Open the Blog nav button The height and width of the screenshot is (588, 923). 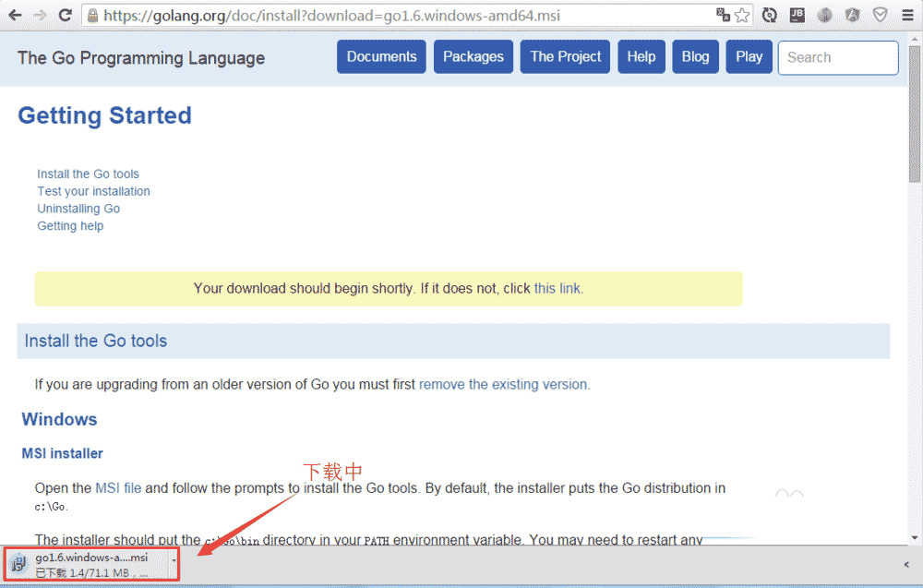click(x=695, y=57)
